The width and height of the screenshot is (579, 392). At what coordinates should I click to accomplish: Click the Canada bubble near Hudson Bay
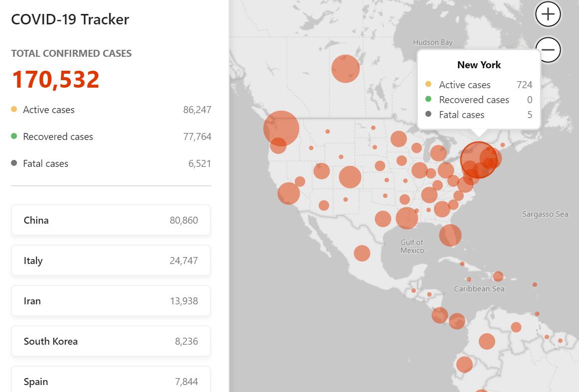click(x=346, y=68)
